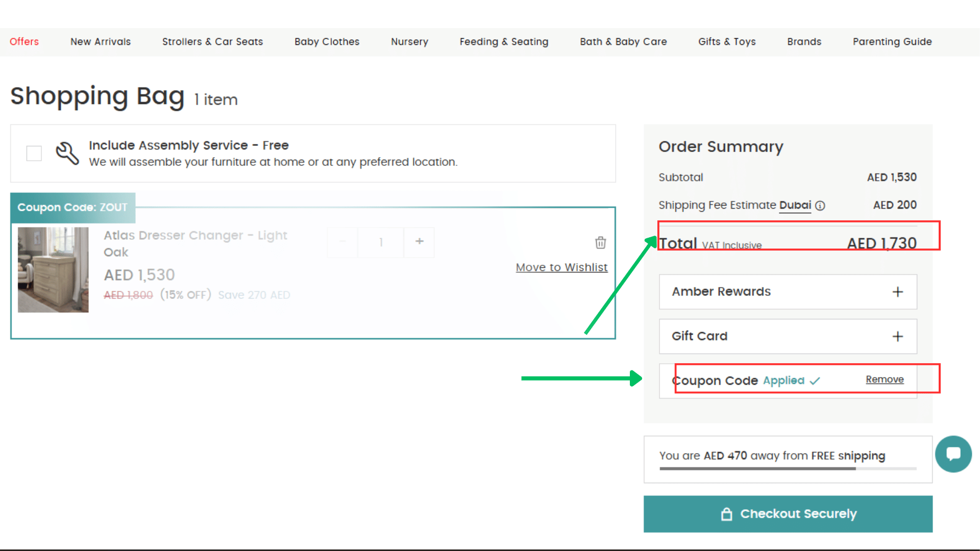This screenshot has height=551, width=980.
Task: Remove the applied coupon code
Action: pos(884,380)
